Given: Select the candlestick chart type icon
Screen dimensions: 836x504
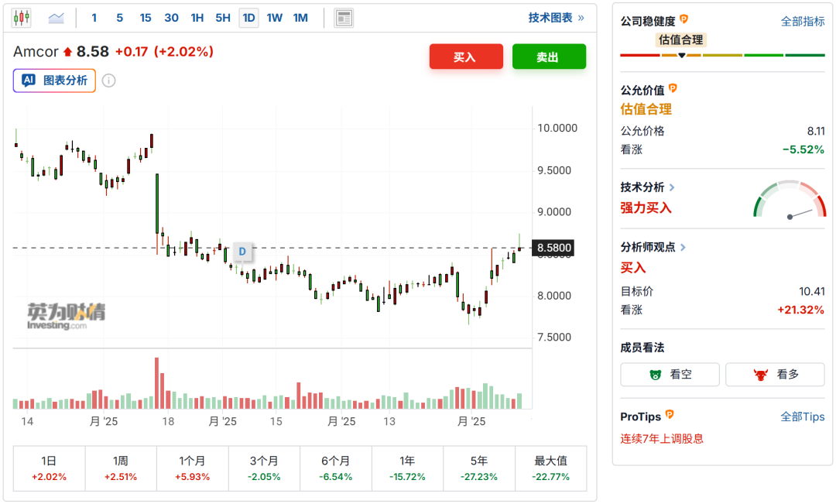Looking at the screenshot, I should pos(22,18).
